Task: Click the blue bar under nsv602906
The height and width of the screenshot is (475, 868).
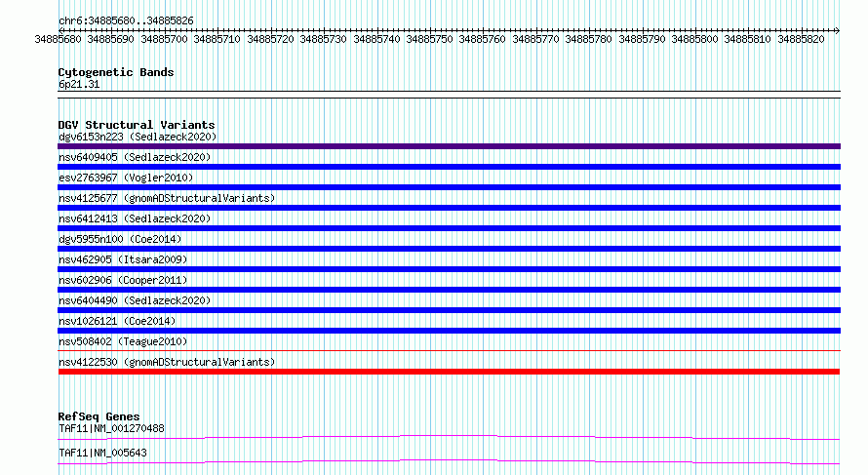Action: 449,290
